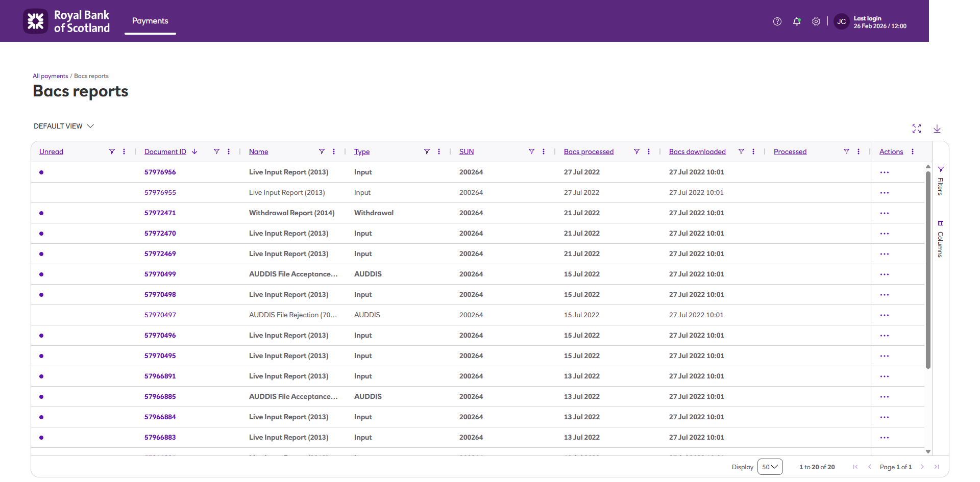Expand table to full screen

(916, 129)
